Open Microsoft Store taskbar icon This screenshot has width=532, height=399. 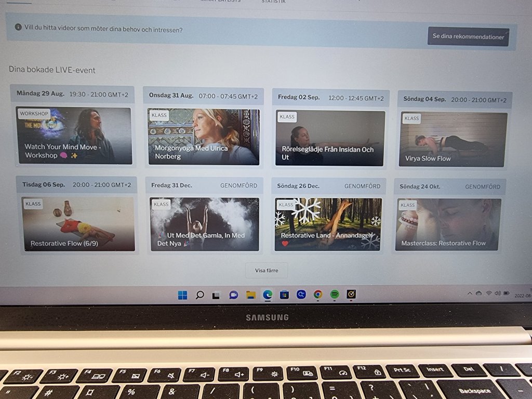click(284, 295)
